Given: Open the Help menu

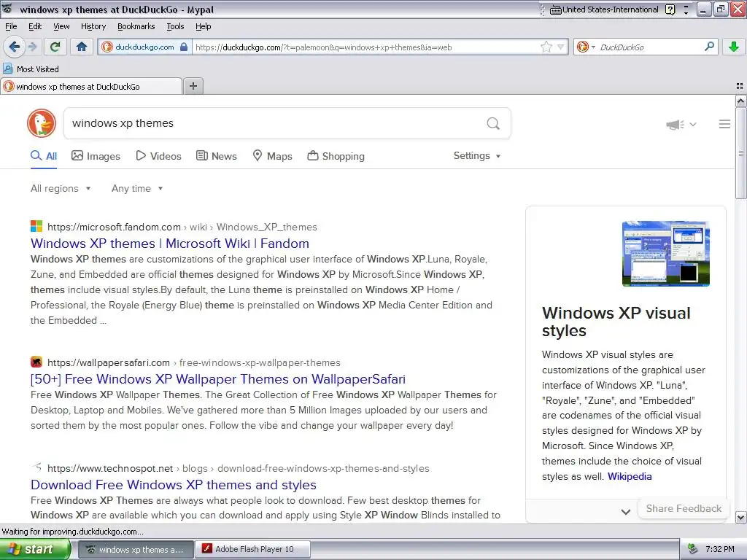Looking at the screenshot, I should point(203,26).
